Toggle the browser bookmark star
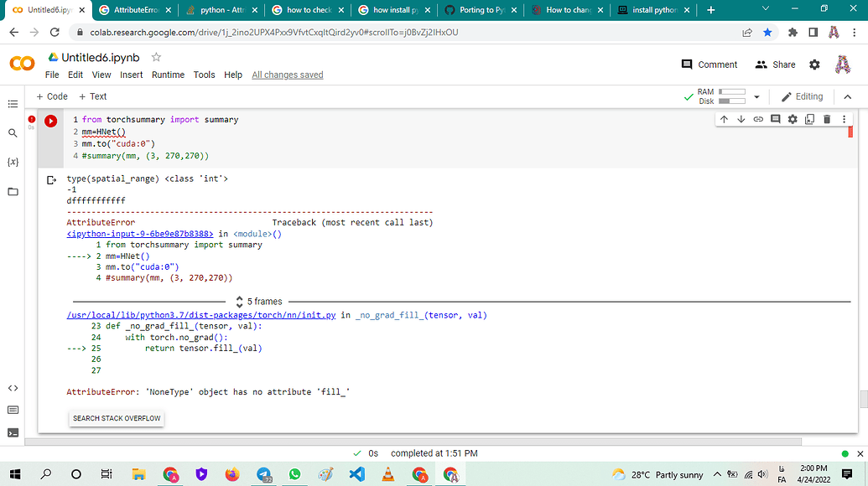Image resolution: width=868 pixels, height=486 pixels. click(767, 32)
